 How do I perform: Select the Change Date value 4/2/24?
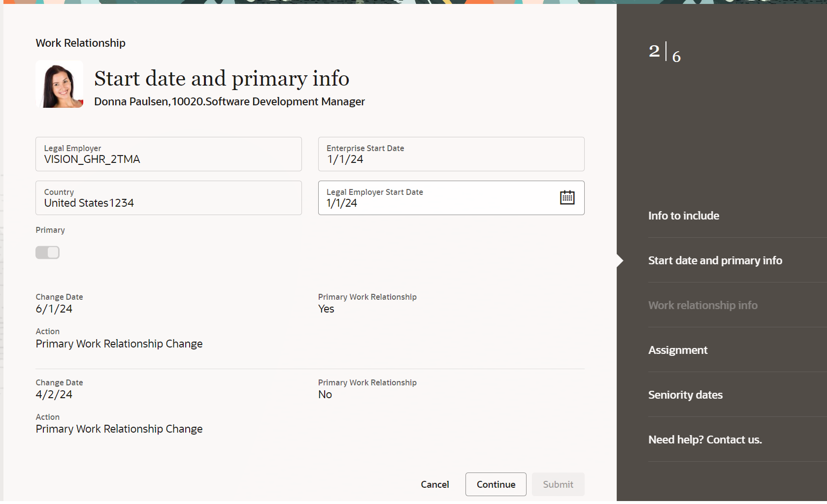coord(54,395)
